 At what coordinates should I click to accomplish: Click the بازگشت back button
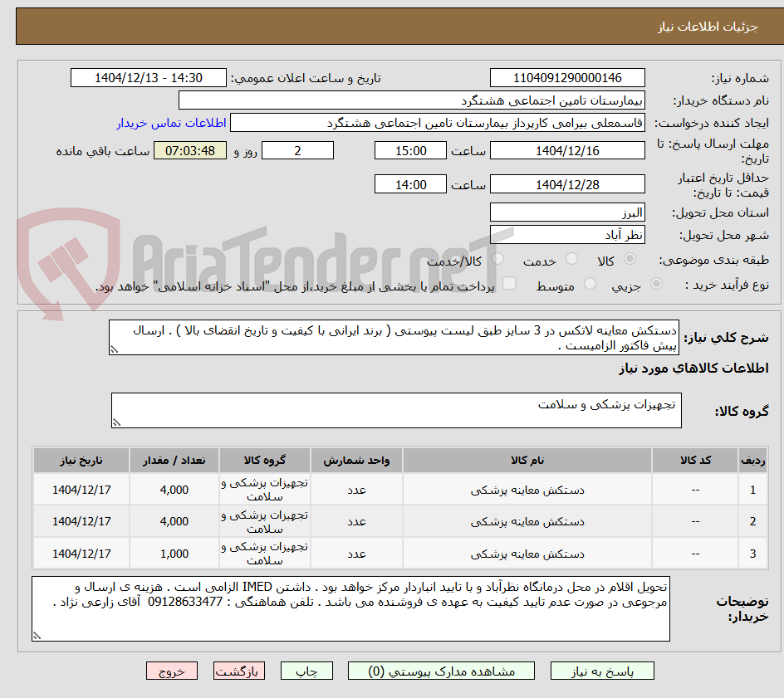[x=239, y=671]
